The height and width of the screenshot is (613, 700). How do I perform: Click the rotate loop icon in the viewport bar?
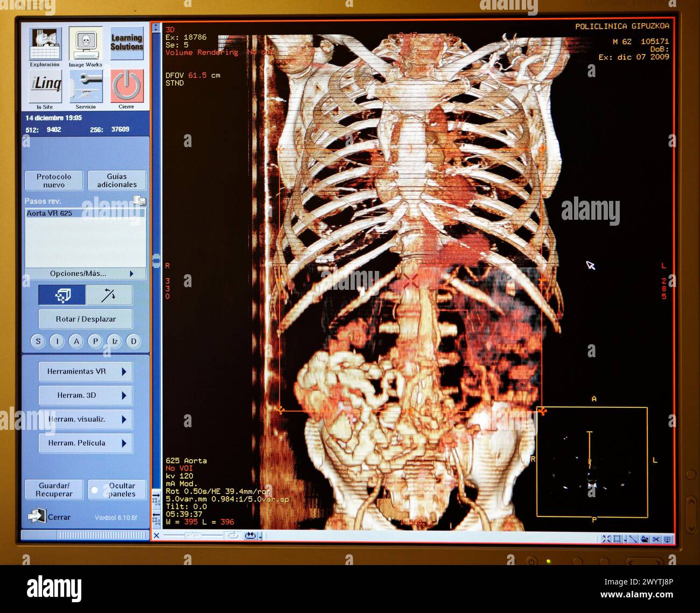pos(233,535)
